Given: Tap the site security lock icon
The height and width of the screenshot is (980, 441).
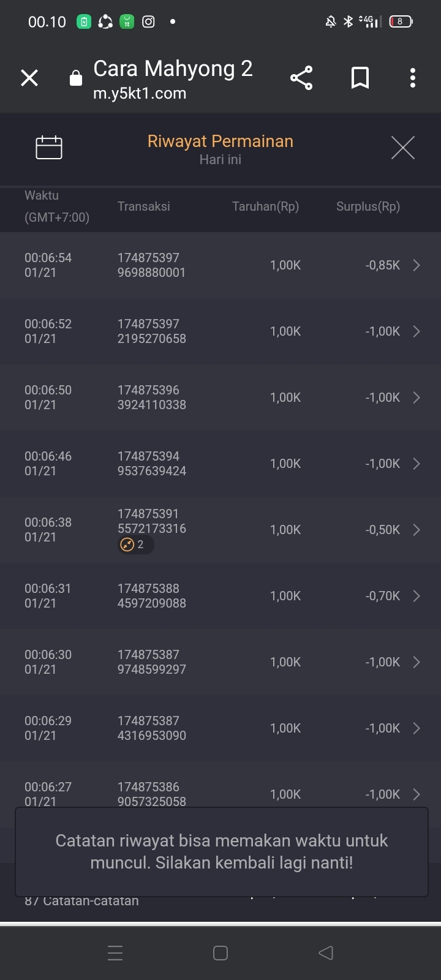Looking at the screenshot, I should (76, 78).
